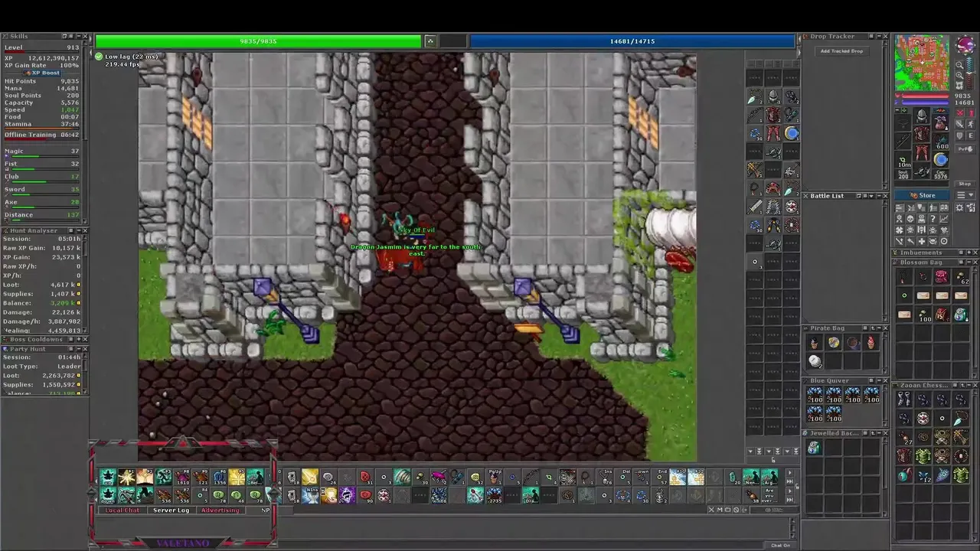Collapse inventory with the small minus button above the amulet slot

tap(897, 109)
